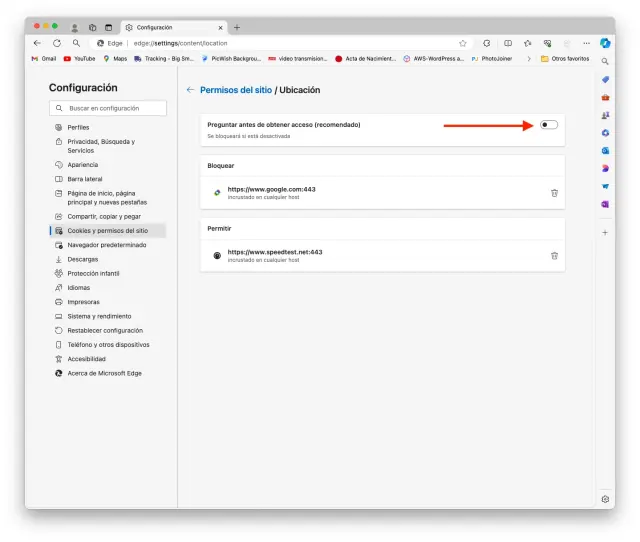
Task: Open the Otros favoritos folder
Action: (564, 59)
